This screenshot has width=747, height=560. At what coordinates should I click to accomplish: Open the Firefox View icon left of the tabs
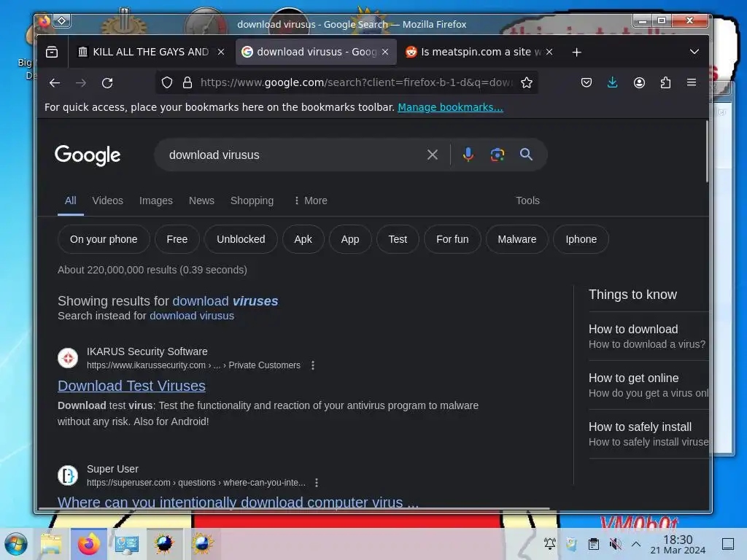52,52
